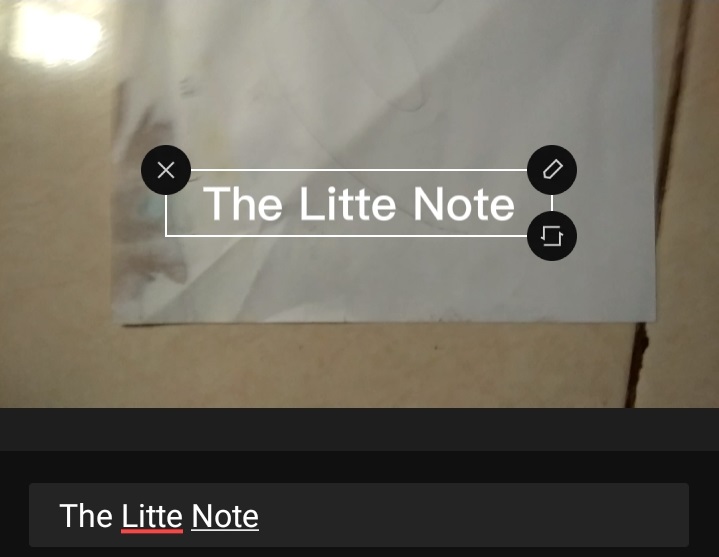Tap the pencil edit icon on text box
This screenshot has height=557, width=719.
coord(552,170)
